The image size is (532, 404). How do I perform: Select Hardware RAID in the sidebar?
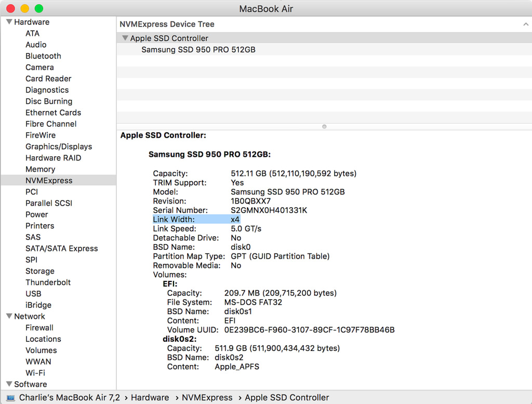tap(54, 158)
